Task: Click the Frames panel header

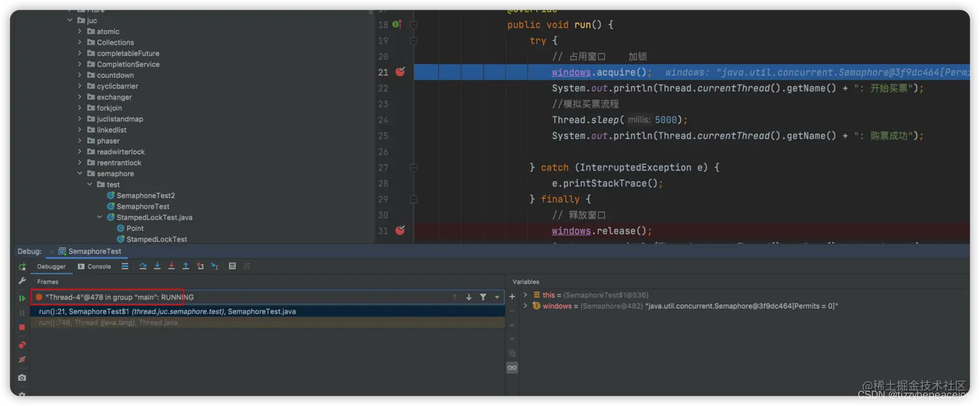Action: click(x=47, y=282)
